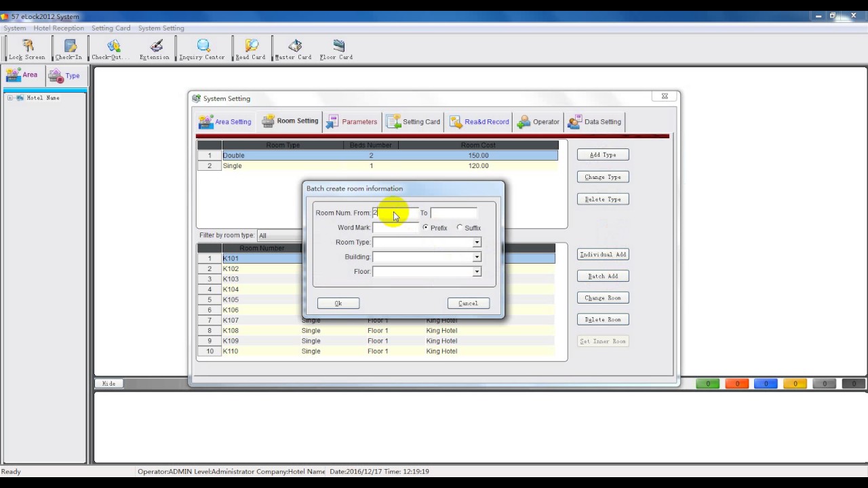Click the Room Cost column header

[x=478, y=145]
